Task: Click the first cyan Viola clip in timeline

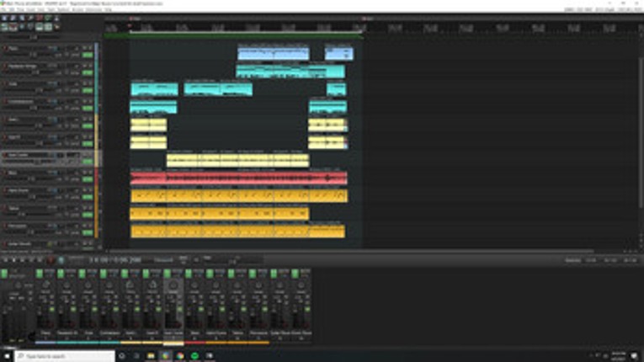Action: click(x=154, y=89)
